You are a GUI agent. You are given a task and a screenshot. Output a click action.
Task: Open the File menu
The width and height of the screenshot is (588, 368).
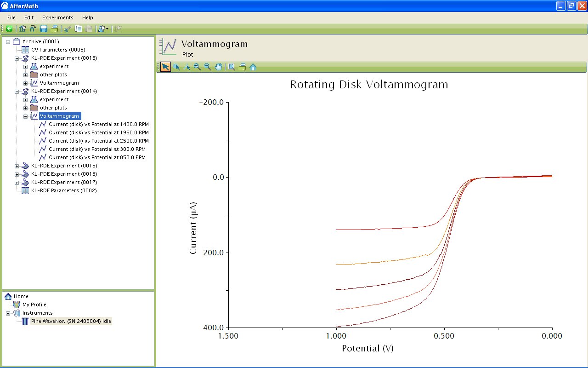11,17
